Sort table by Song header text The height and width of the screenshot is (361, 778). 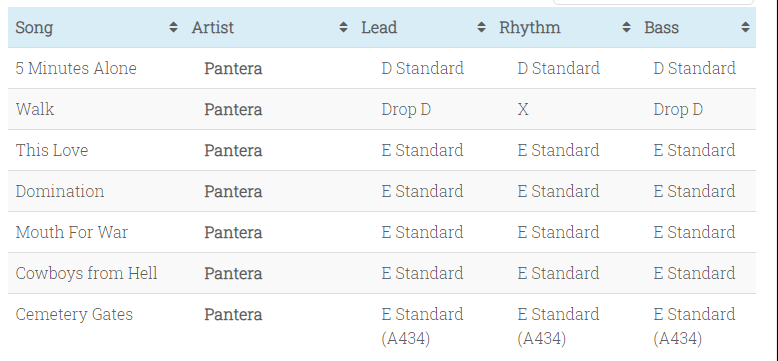[34, 27]
